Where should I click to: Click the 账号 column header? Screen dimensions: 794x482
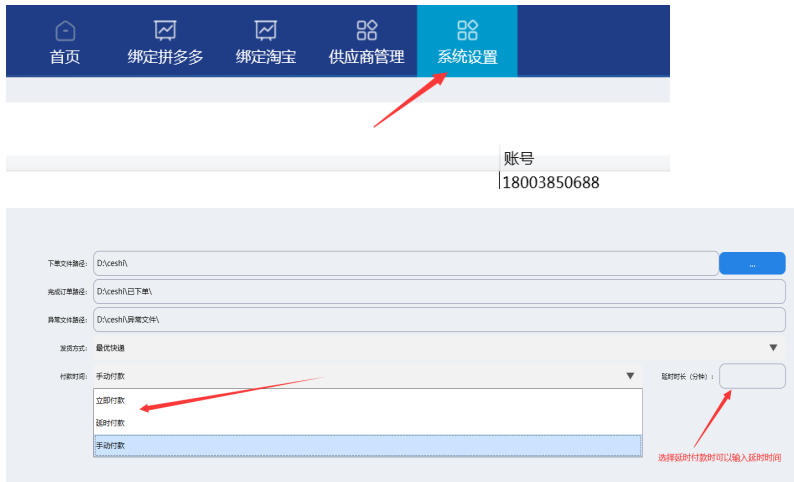click(519, 159)
